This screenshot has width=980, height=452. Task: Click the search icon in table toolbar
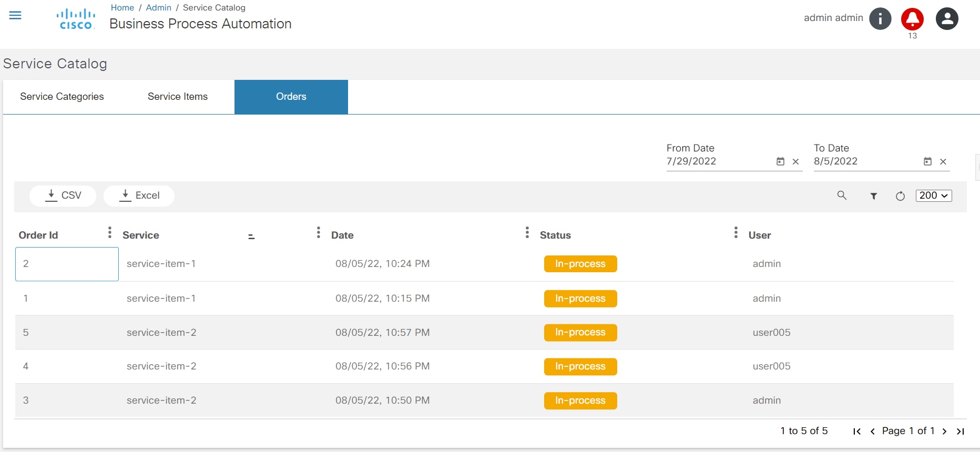[842, 196]
